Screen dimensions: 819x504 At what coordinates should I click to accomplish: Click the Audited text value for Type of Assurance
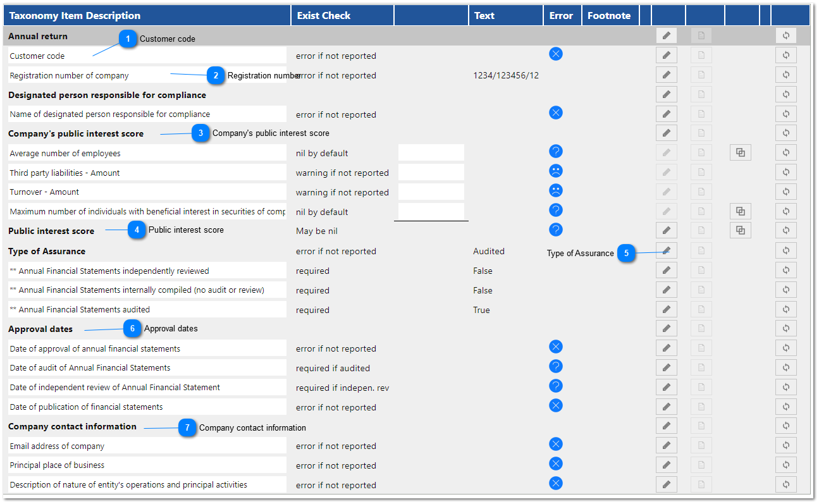point(489,251)
